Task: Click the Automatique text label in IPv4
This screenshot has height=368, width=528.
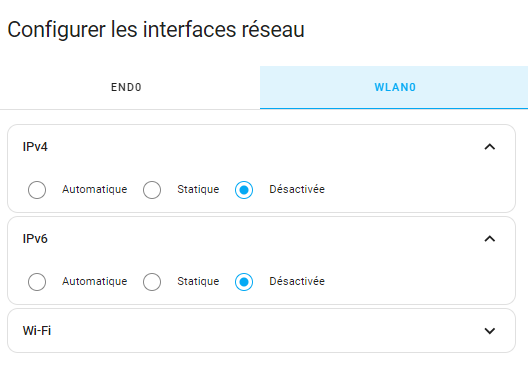Action: tap(95, 190)
